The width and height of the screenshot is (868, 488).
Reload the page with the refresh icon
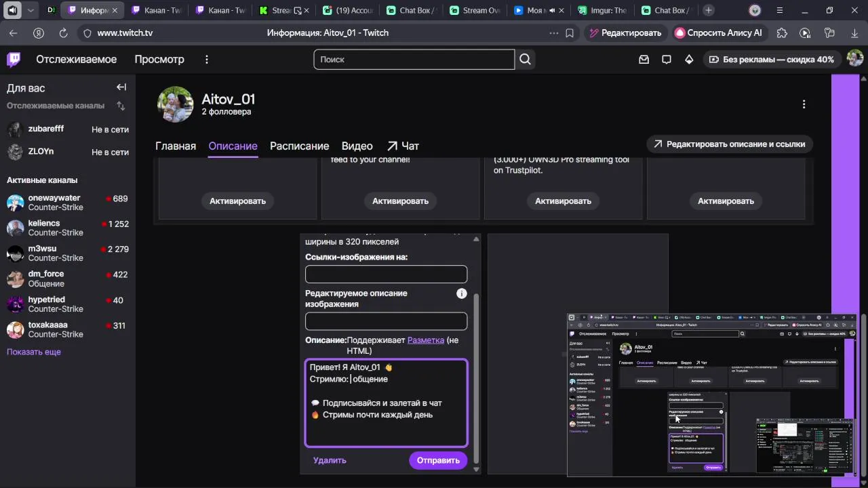pos(63,33)
